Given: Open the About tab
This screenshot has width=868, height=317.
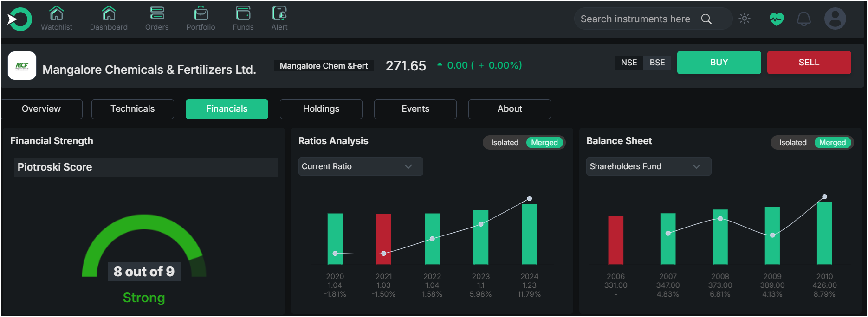Looking at the screenshot, I should coord(510,109).
